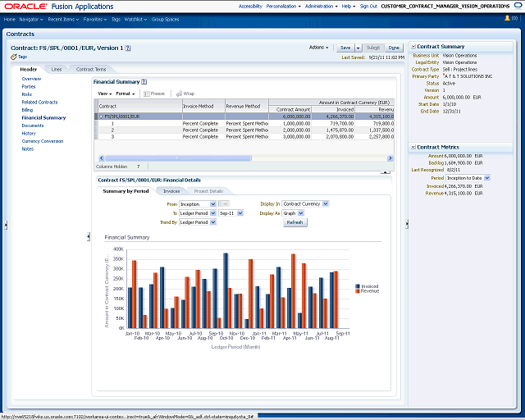The image size is (525, 420).
Task: Open the Actions menu
Action: (318, 48)
